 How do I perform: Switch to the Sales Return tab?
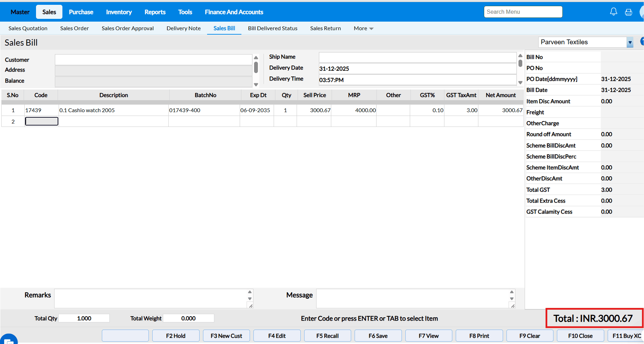point(325,28)
